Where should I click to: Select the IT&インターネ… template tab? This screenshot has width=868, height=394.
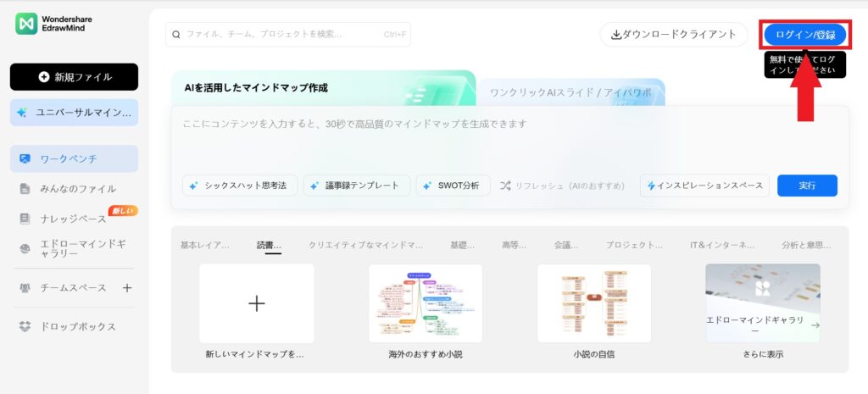(x=722, y=245)
